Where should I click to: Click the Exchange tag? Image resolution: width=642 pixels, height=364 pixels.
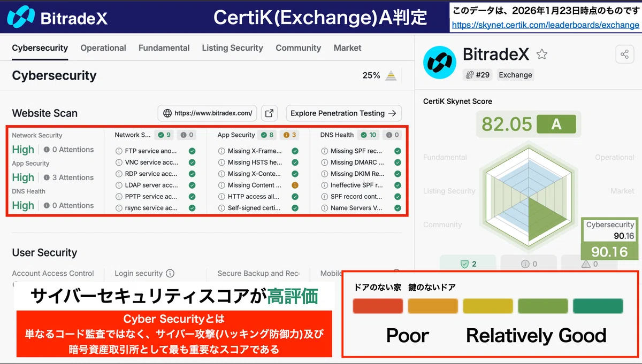tap(515, 75)
